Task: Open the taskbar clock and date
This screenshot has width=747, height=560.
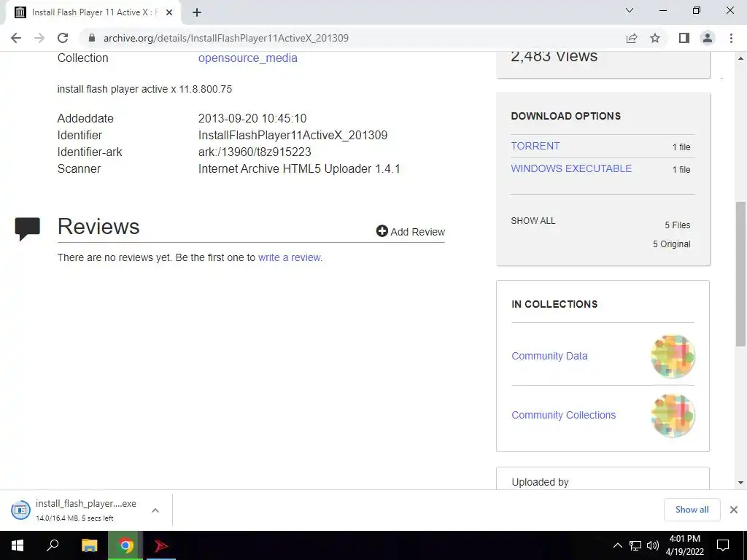Action: tap(684, 545)
